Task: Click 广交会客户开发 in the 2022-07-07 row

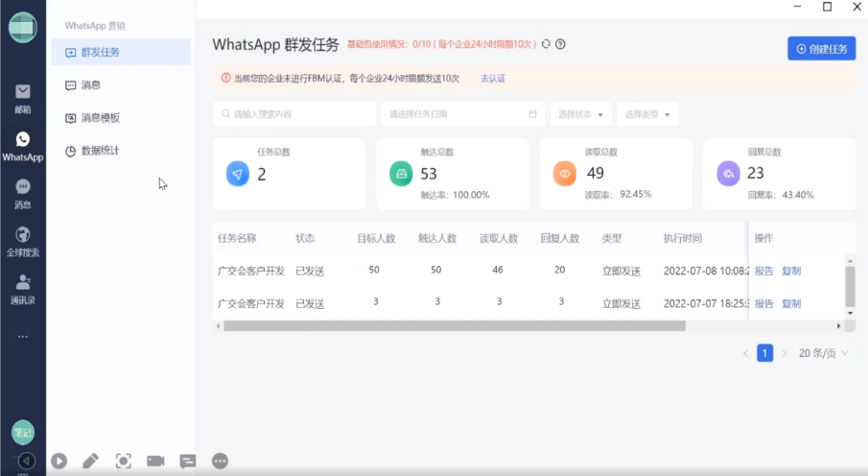Action: point(250,303)
